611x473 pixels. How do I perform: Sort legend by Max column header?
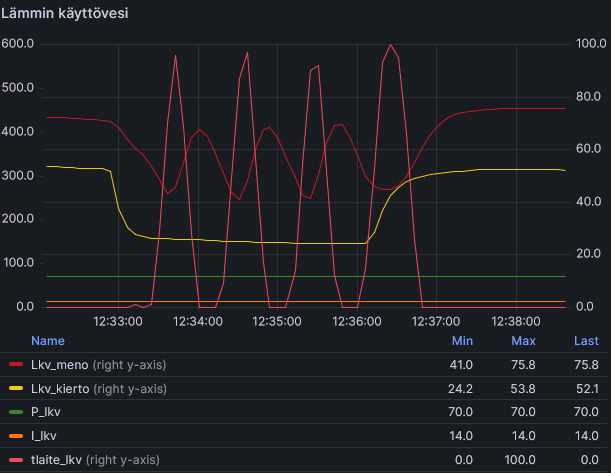point(523,341)
